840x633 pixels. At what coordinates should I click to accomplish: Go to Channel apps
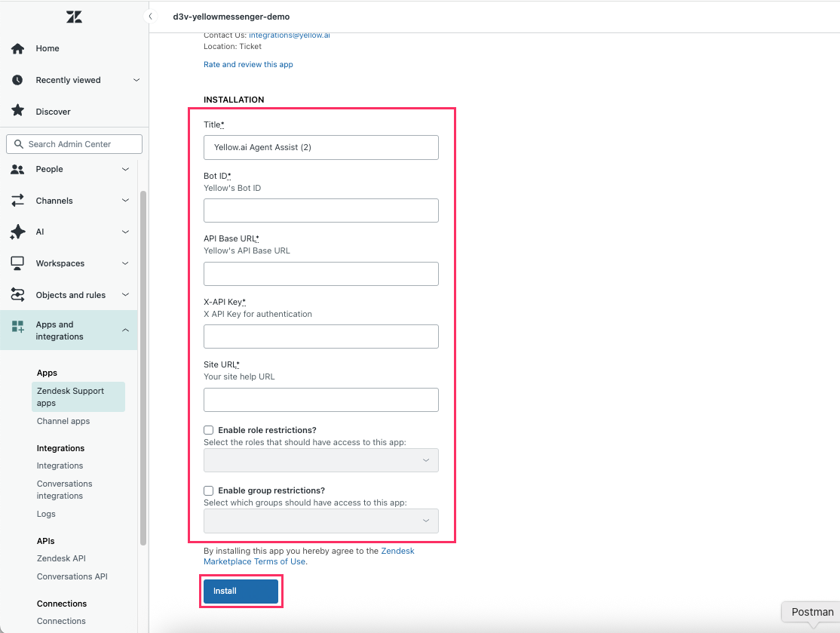coord(63,421)
